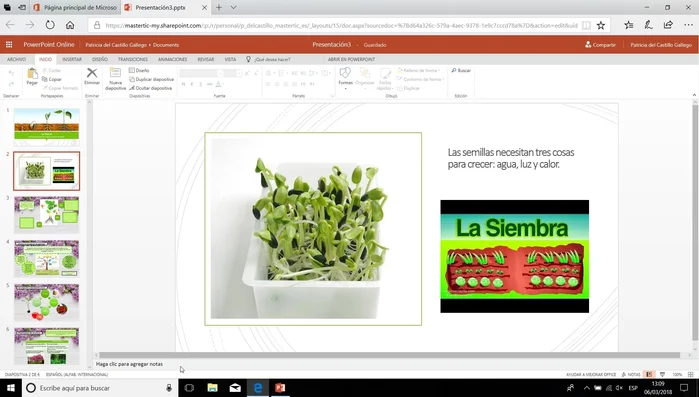Viewport: 699px width, 397px height.
Task: Open the reading view book icon
Action: tap(587, 25)
